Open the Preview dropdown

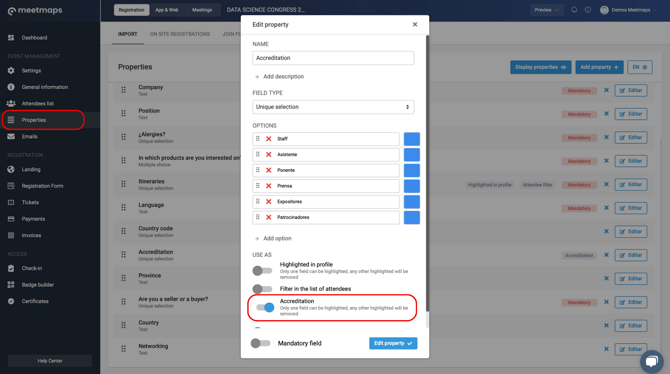pos(547,10)
